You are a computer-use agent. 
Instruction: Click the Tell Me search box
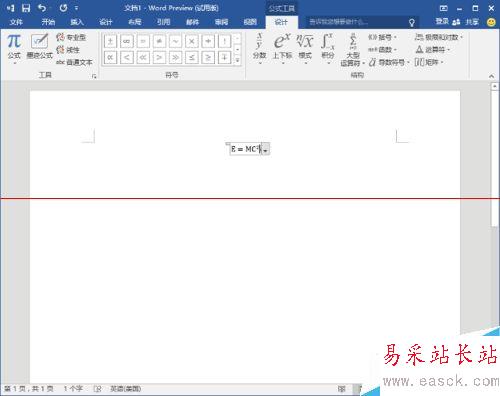click(362, 22)
